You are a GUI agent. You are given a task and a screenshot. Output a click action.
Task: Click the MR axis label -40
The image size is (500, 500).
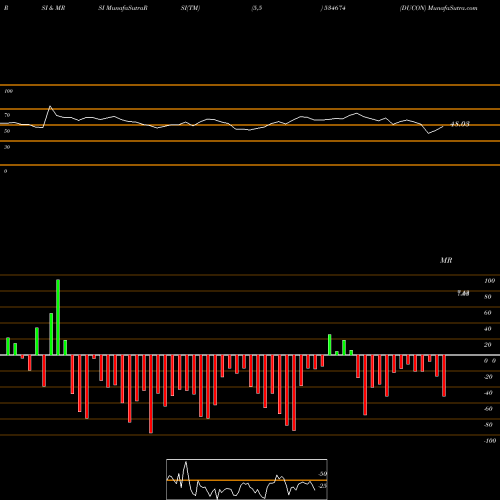click(x=488, y=393)
